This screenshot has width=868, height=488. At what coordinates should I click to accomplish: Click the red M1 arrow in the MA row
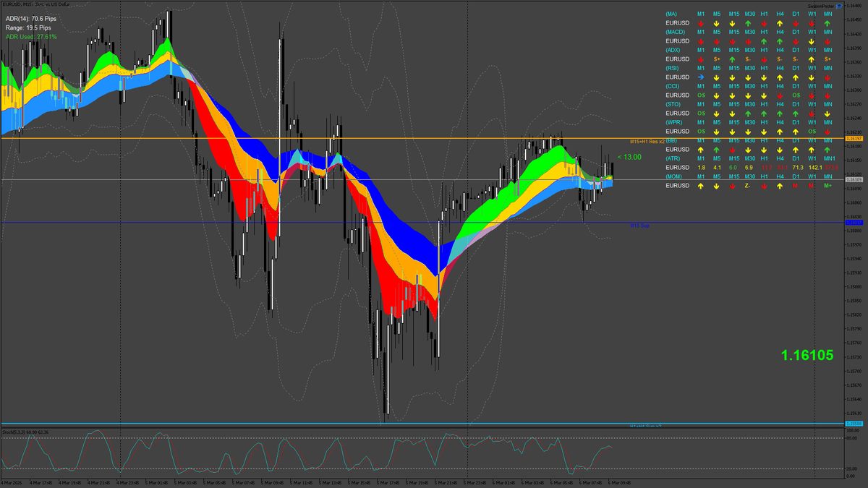point(701,23)
